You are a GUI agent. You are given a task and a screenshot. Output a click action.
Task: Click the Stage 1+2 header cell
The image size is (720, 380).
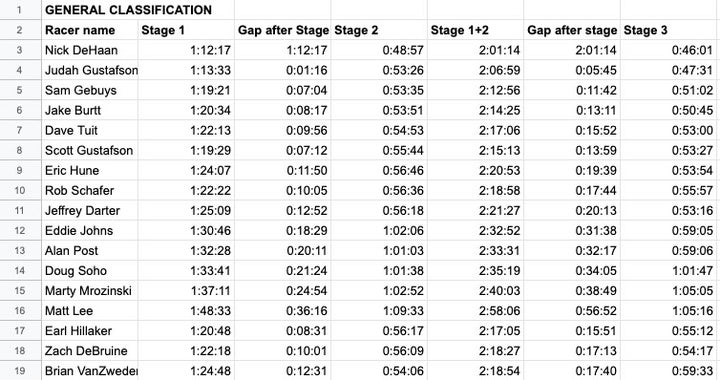475,30
